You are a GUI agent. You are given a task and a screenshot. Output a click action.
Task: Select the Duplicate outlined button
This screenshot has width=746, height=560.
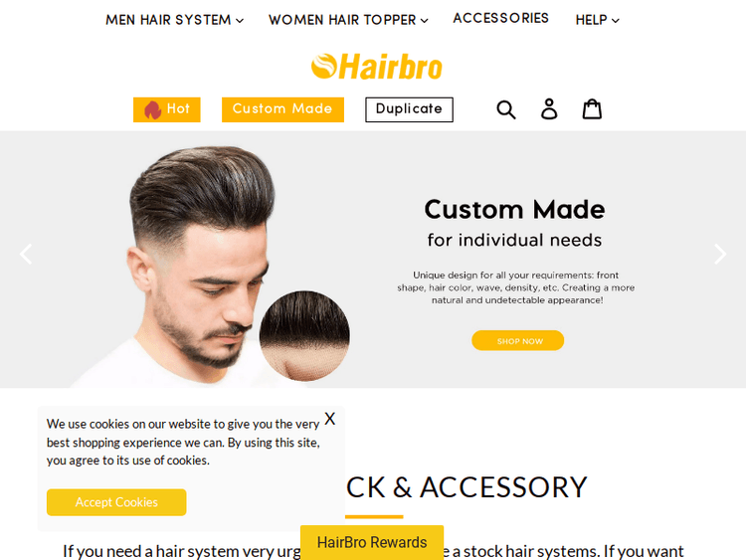pyautogui.click(x=409, y=109)
